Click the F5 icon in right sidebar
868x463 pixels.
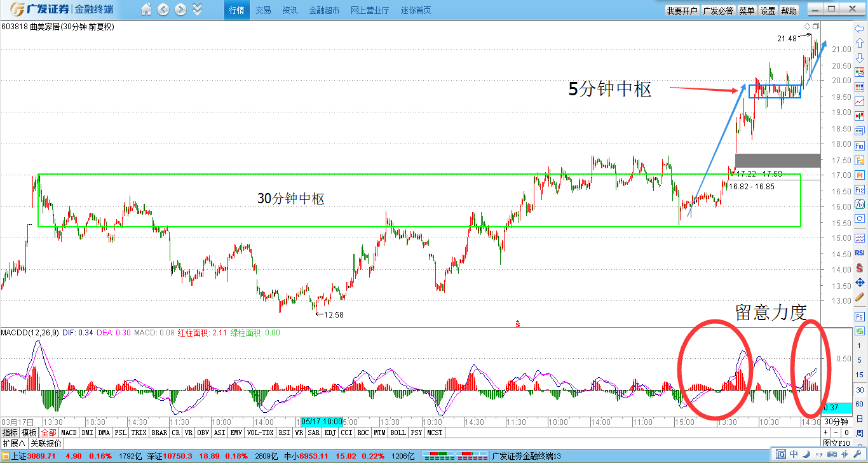click(860, 317)
